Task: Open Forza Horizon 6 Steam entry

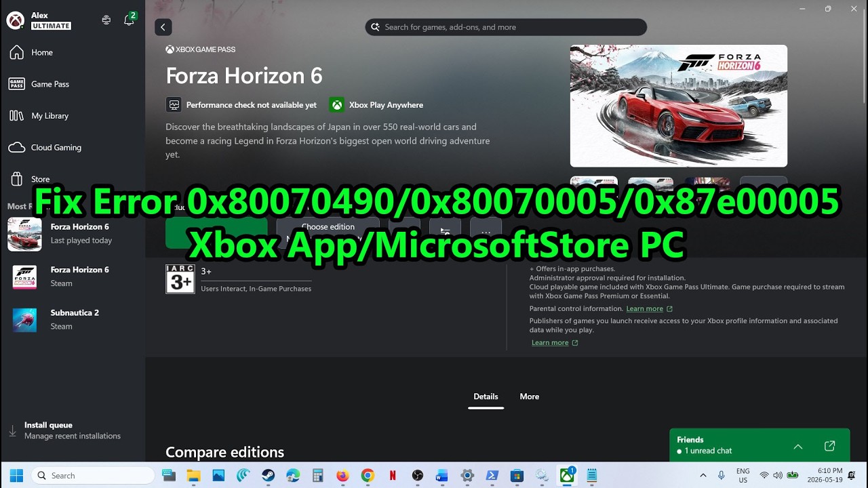Action: tap(73, 277)
